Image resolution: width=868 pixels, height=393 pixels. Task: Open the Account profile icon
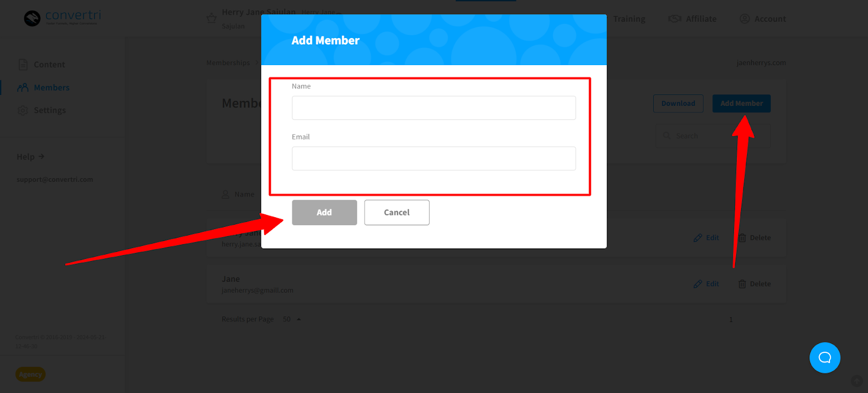point(745,18)
